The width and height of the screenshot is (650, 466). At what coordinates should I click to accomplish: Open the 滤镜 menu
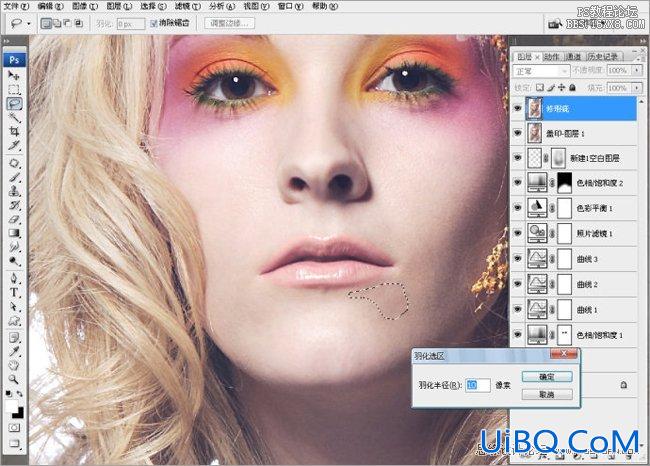(x=187, y=6)
